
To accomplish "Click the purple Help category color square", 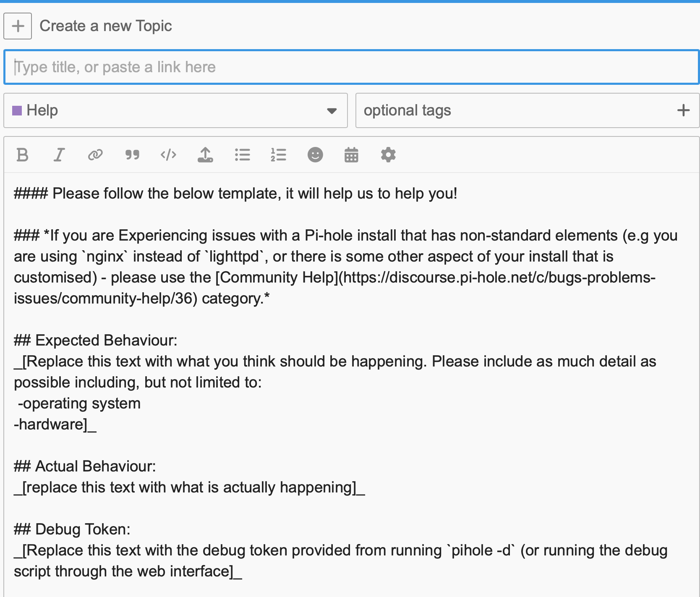I will click(x=17, y=110).
